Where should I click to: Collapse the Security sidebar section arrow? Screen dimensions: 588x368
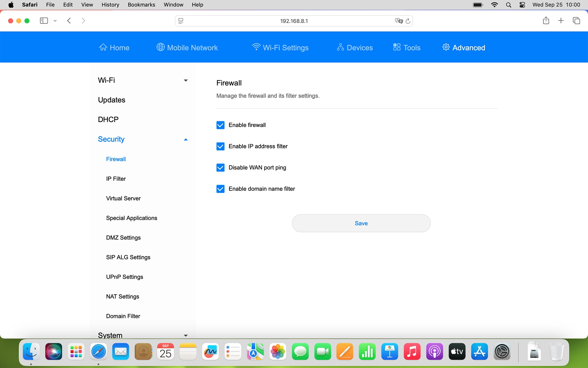click(186, 140)
